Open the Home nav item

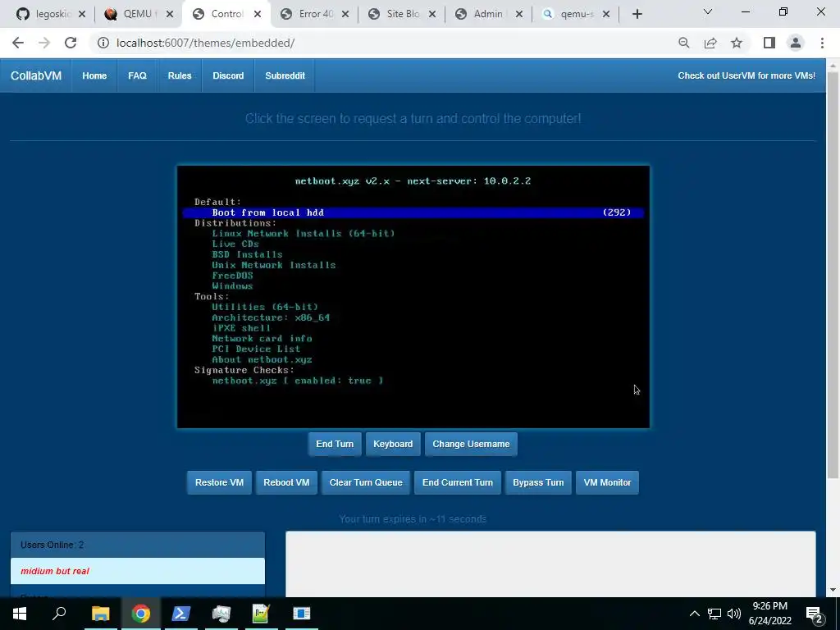(x=94, y=75)
